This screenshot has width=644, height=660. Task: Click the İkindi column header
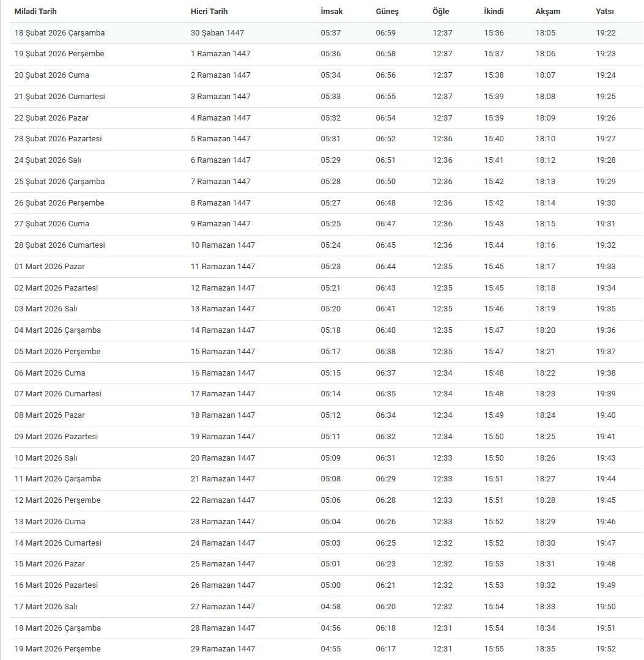coord(494,12)
